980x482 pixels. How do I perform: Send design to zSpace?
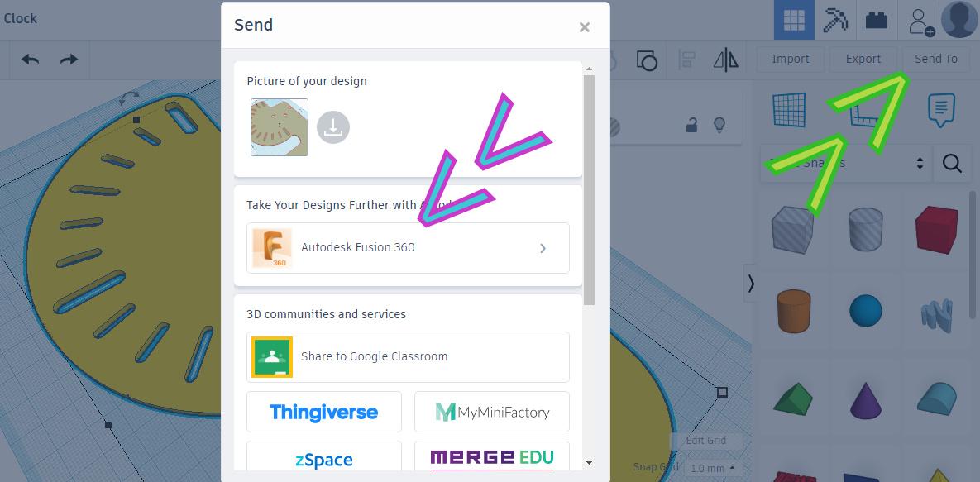[x=323, y=456]
